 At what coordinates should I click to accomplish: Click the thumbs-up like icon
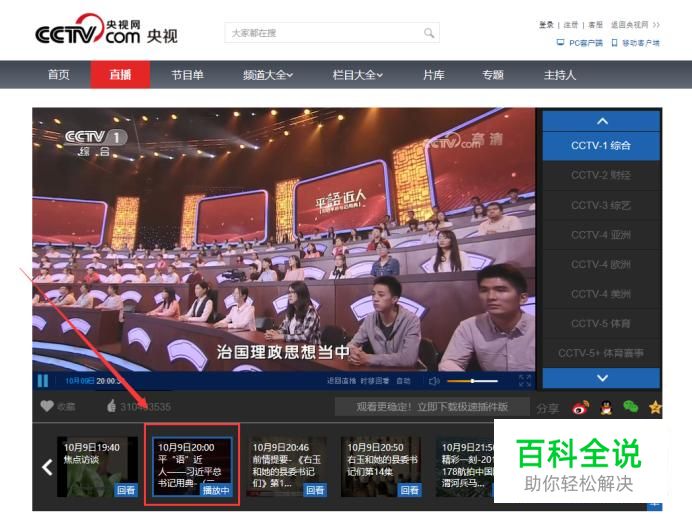[111, 406]
